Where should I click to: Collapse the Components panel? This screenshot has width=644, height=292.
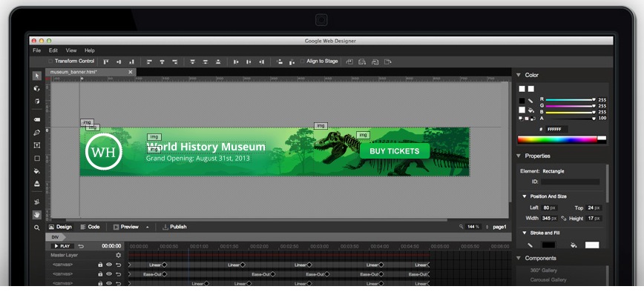(x=519, y=258)
